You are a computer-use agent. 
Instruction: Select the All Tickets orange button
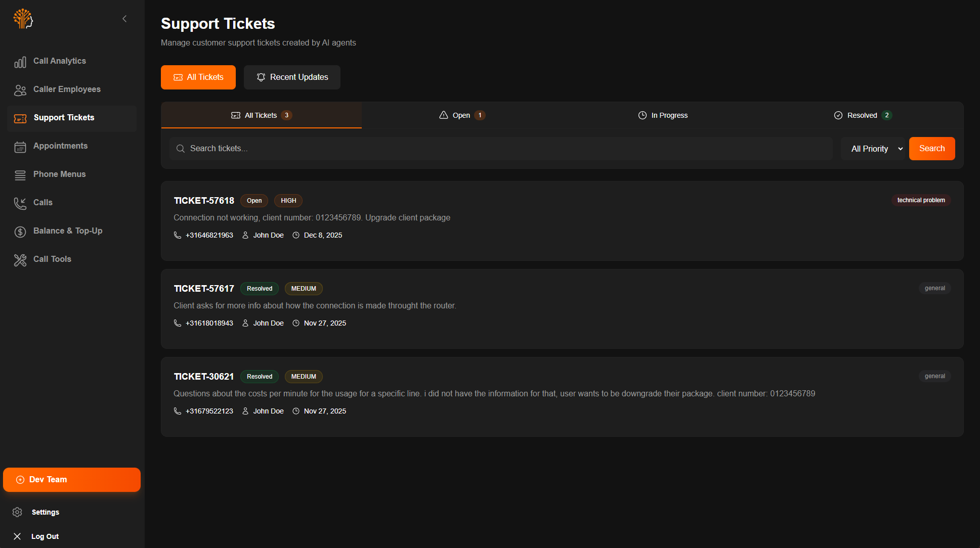(x=198, y=77)
